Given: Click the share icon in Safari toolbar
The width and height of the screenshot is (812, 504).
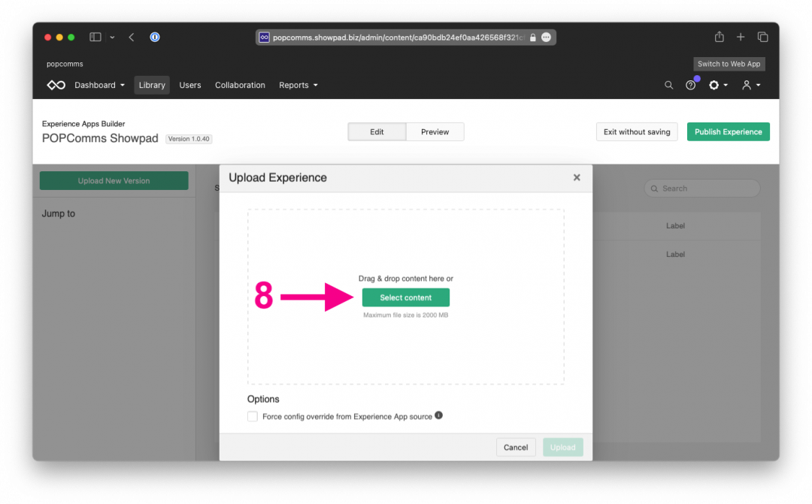Looking at the screenshot, I should (719, 36).
